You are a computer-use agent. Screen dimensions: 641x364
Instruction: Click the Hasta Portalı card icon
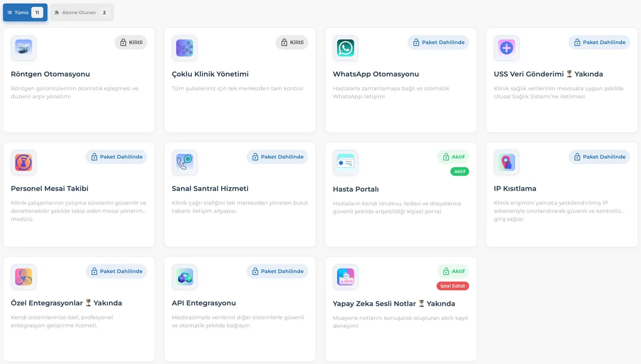click(x=346, y=162)
